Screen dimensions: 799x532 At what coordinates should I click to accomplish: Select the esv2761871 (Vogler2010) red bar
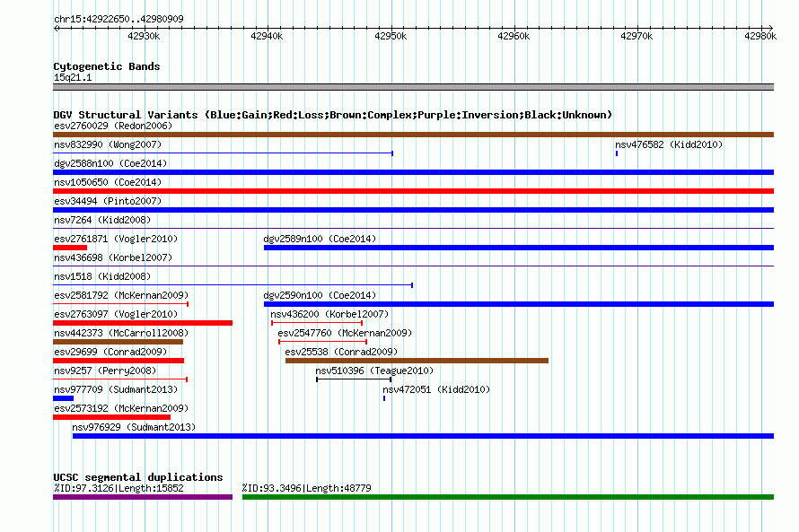[70, 248]
